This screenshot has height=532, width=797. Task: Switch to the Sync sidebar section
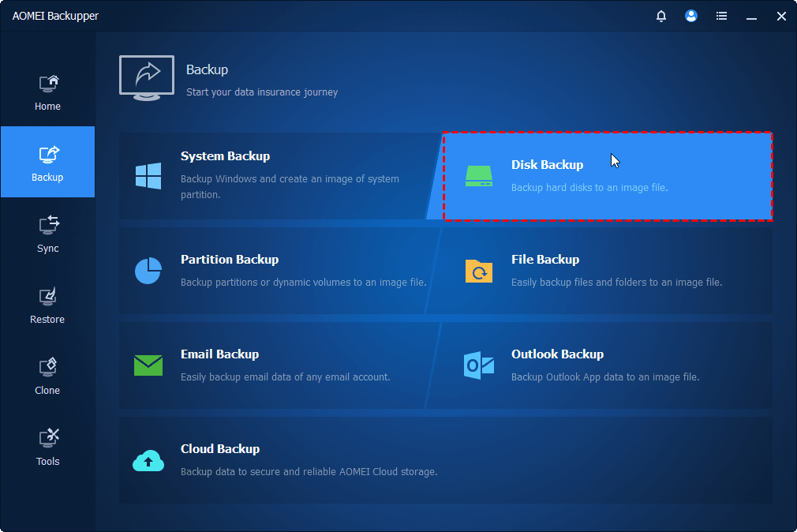[x=48, y=234]
